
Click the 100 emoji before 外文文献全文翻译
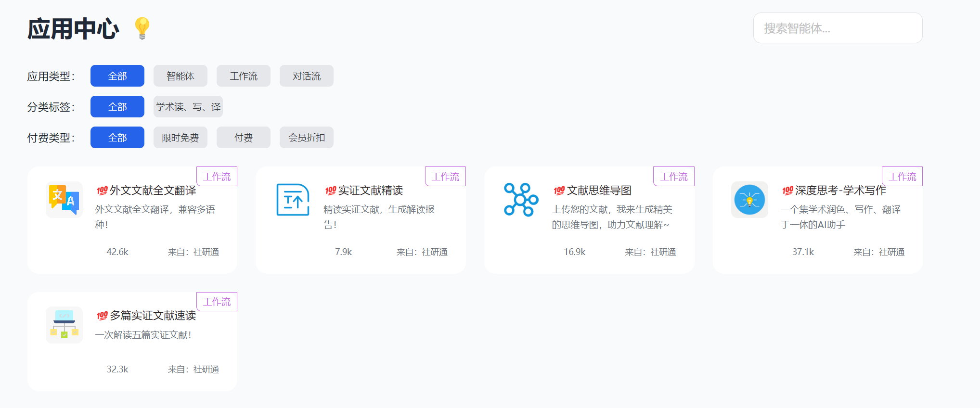(x=102, y=191)
